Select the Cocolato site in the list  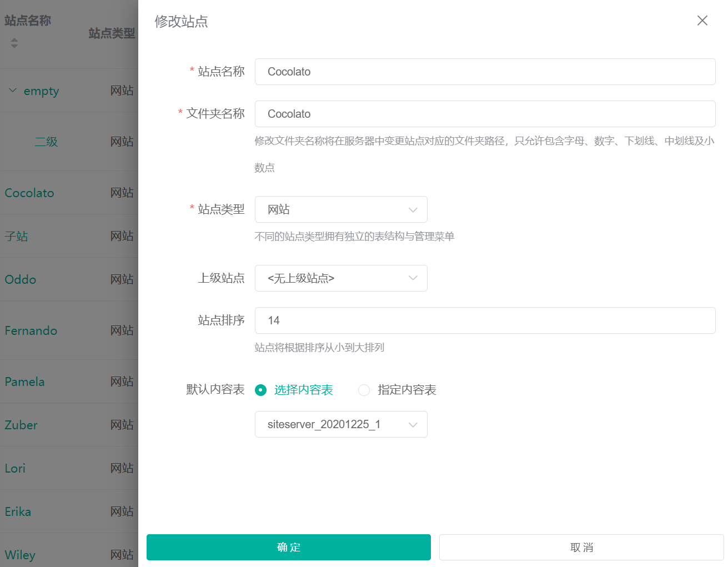click(29, 193)
